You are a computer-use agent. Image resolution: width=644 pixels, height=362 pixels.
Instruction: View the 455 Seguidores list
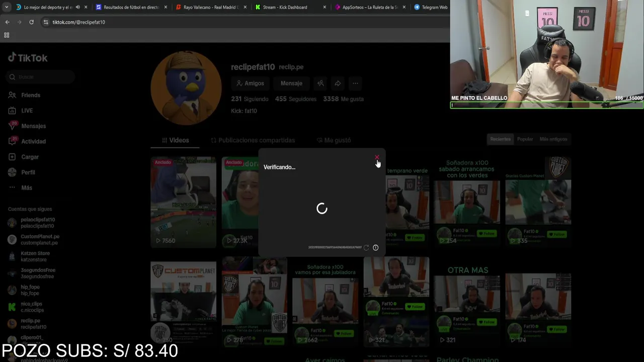tap(296, 99)
